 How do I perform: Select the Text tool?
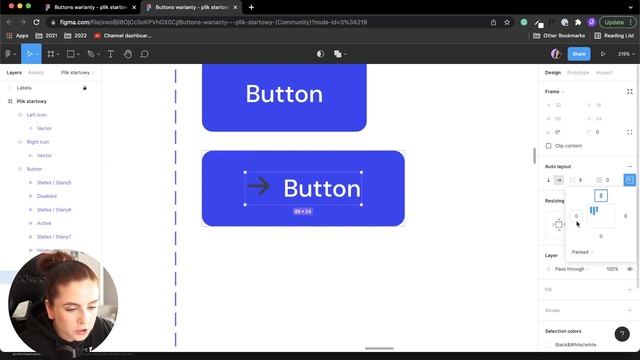(111, 54)
